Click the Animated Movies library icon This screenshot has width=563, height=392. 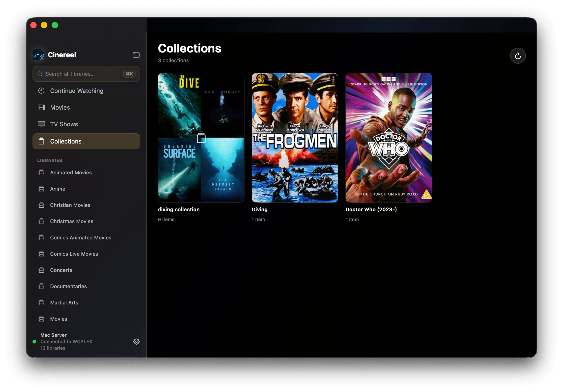pyautogui.click(x=41, y=173)
